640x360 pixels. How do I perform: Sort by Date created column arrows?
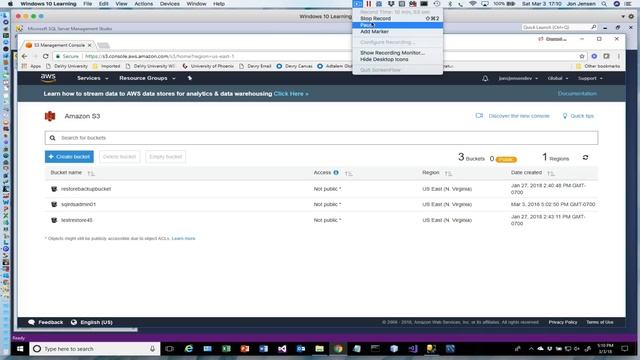pyautogui.click(x=551, y=173)
